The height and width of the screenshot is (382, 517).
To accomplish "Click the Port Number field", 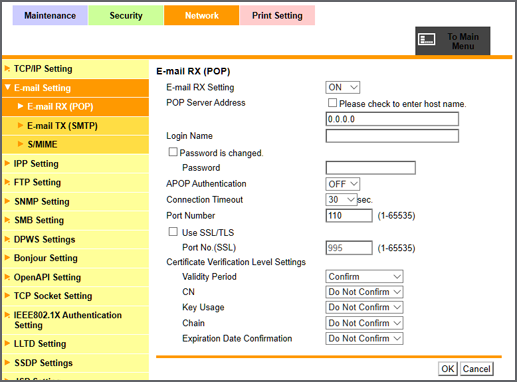I will click(x=349, y=215).
